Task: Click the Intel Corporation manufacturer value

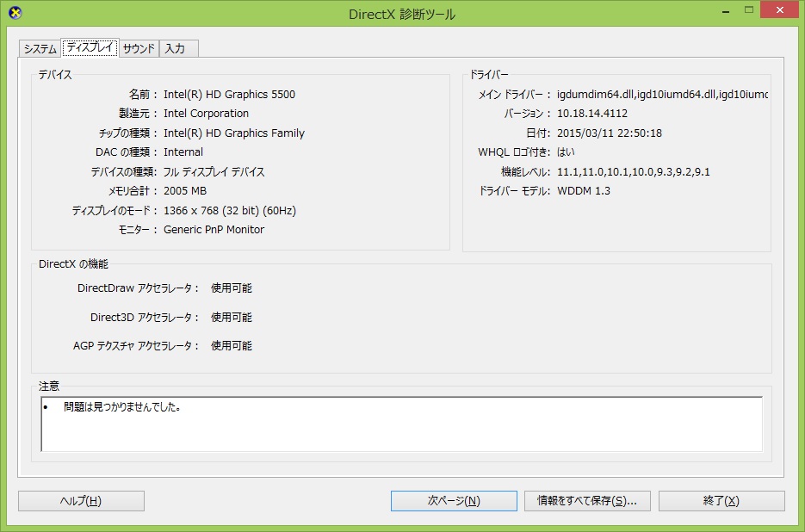Action: tap(206, 114)
